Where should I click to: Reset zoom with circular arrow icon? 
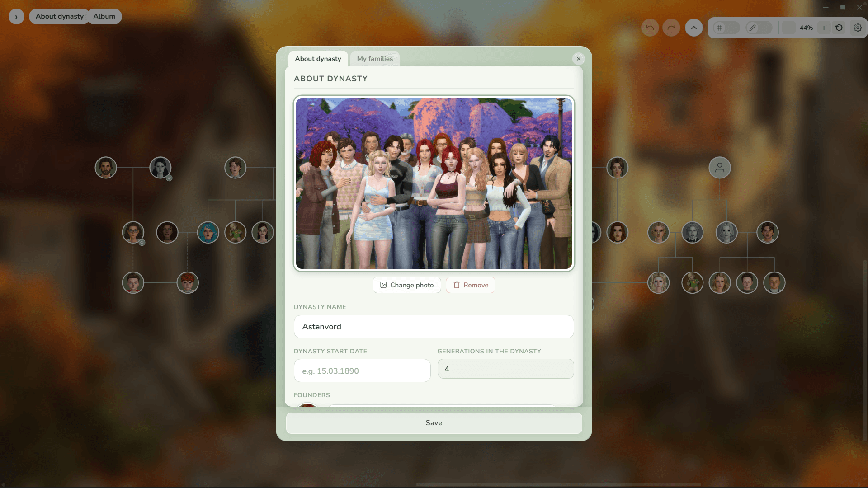[x=839, y=28]
